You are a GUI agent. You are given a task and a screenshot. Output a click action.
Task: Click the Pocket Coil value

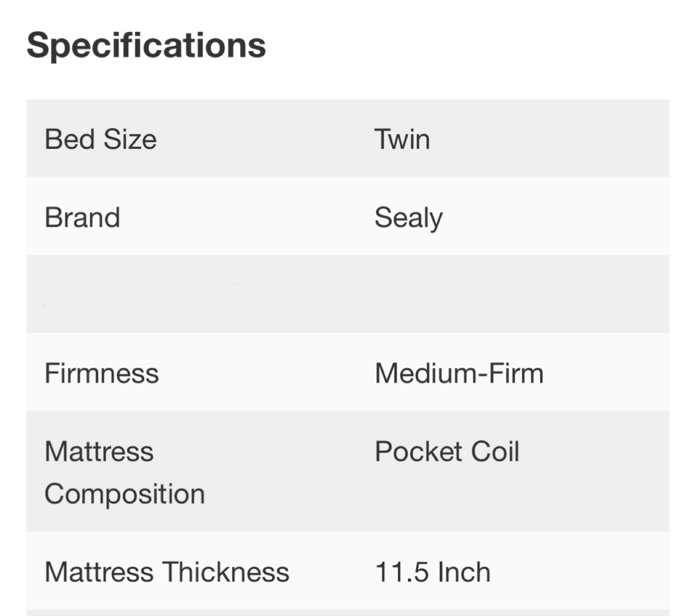[447, 452]
